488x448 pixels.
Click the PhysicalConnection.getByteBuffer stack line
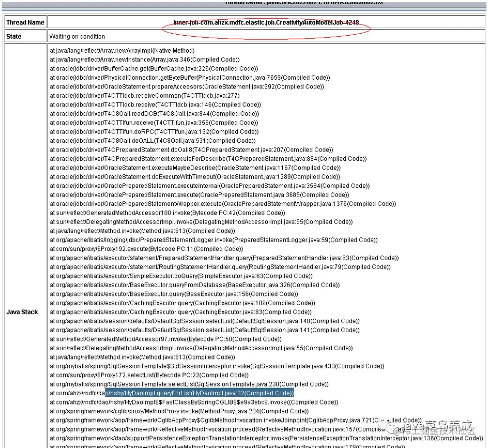[190, 78]
